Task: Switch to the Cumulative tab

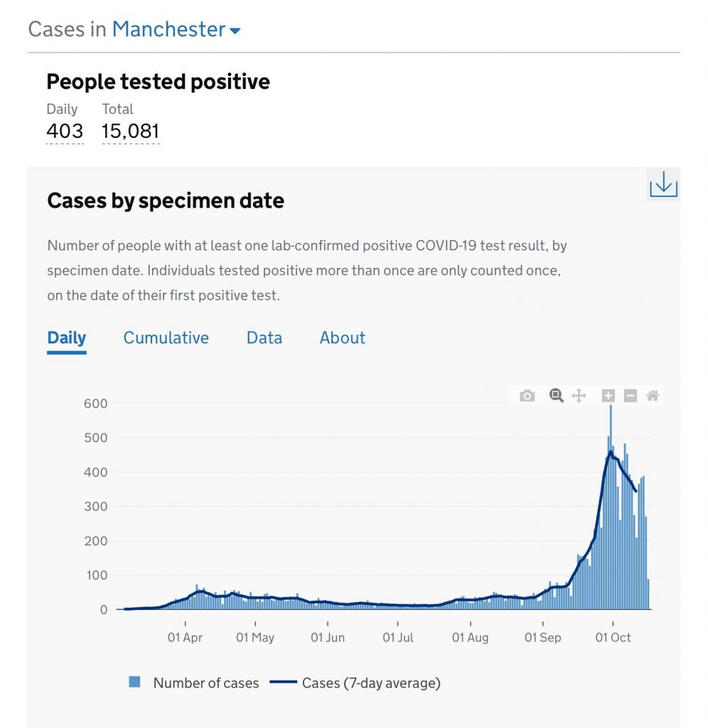Action: [166, 338]
